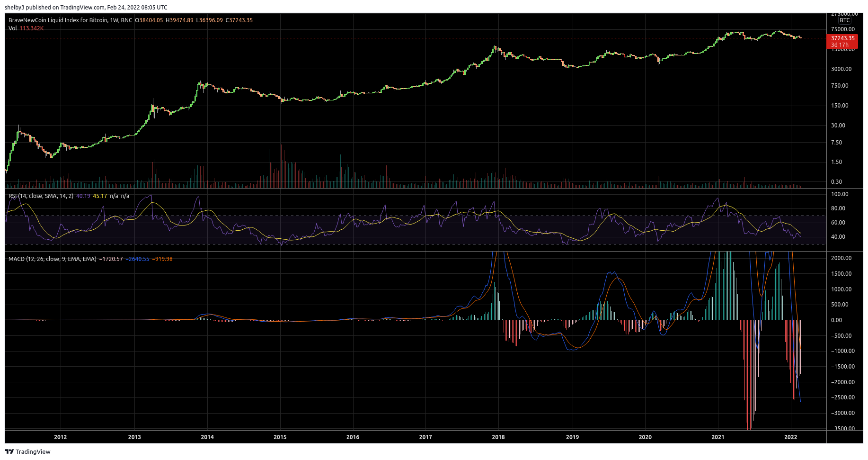Image resolution: width=868 pixels, height=460 pixels.
Task: Click the RSI (14, close, SMA, 14, 2) legend
Action: click(41, 196)
